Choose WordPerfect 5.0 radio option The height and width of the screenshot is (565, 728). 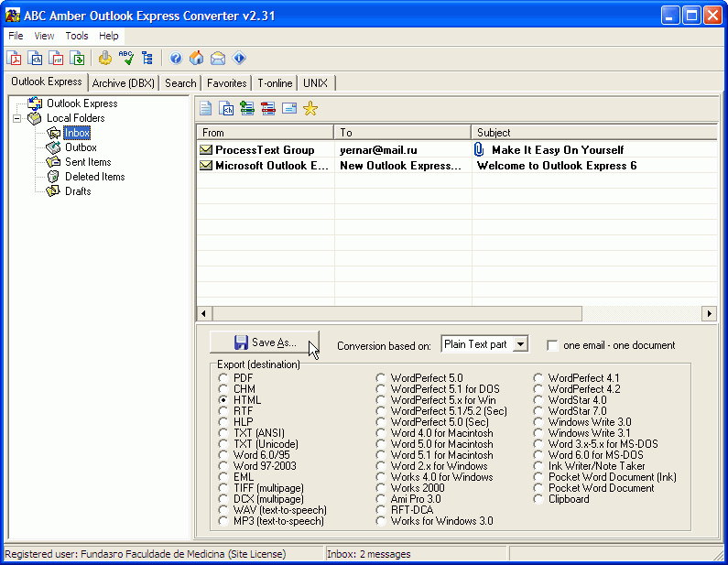click(x=381, y=378)
